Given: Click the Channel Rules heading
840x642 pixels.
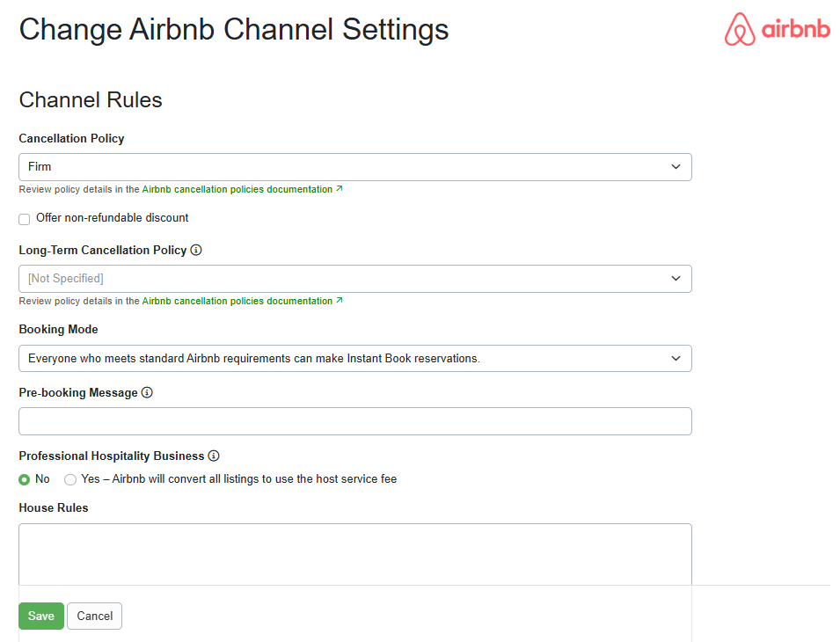Looking at the screenshot, I should (x=90, y=99).
